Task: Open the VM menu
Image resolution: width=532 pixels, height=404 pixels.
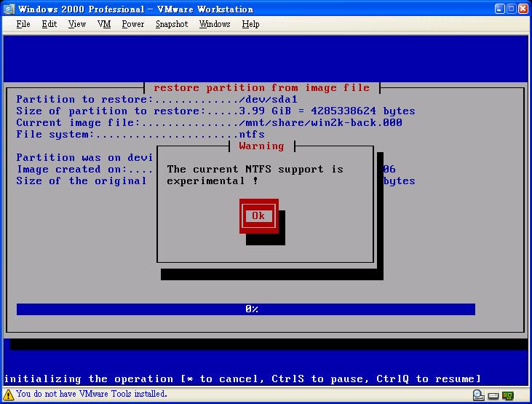Action: [x=104, y=24]
